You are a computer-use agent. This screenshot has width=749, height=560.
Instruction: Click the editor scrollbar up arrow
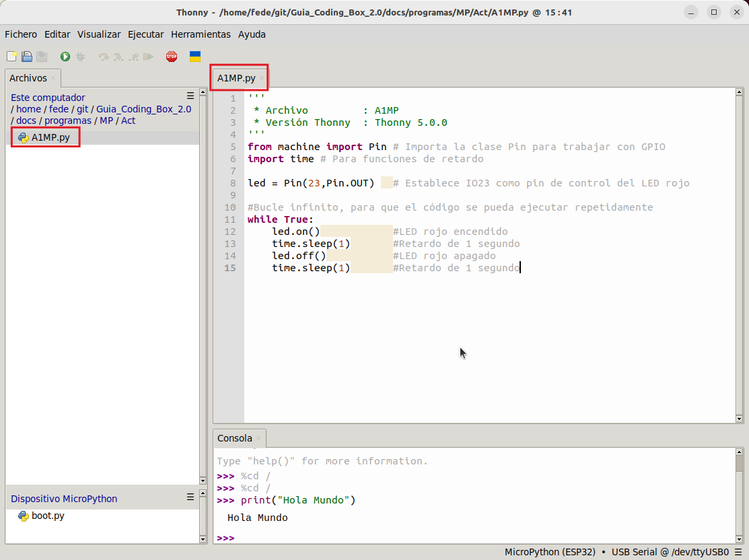point(739,92)
